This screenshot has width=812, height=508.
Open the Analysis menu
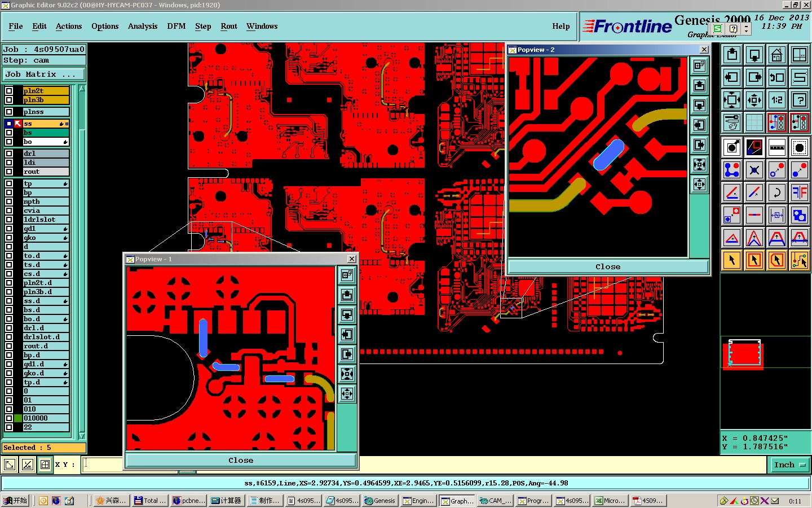143,27
